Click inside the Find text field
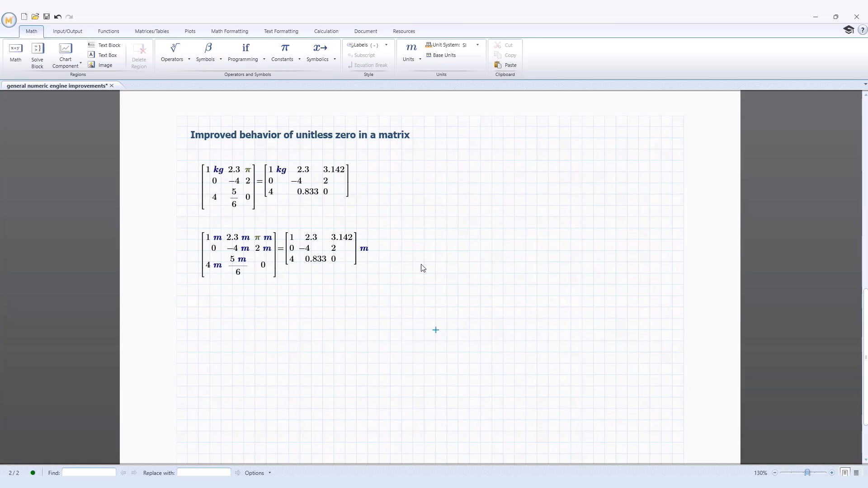Viewport: 868px width, 488px height. pyautogui.click(x=89, y=472)
